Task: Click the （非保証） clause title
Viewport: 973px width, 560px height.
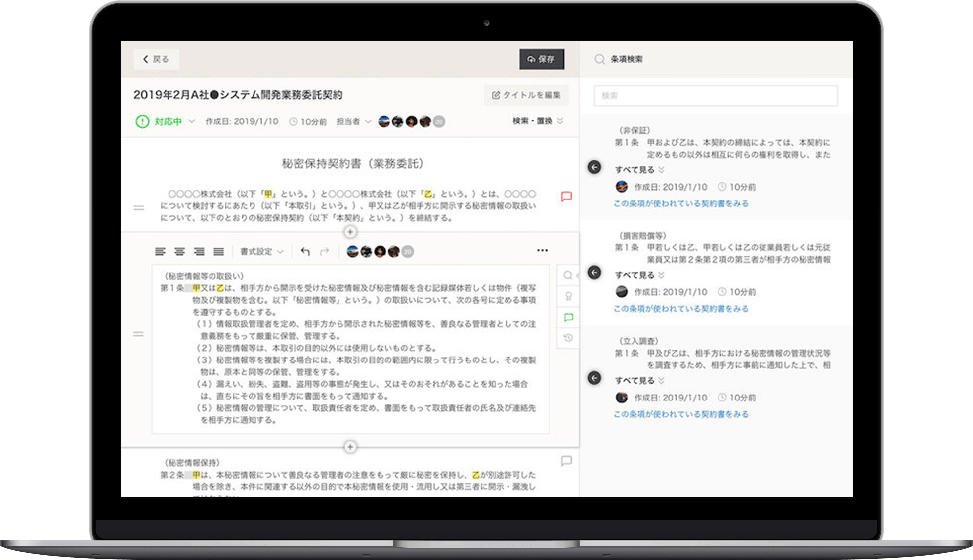Action: (x=635, y=130)
